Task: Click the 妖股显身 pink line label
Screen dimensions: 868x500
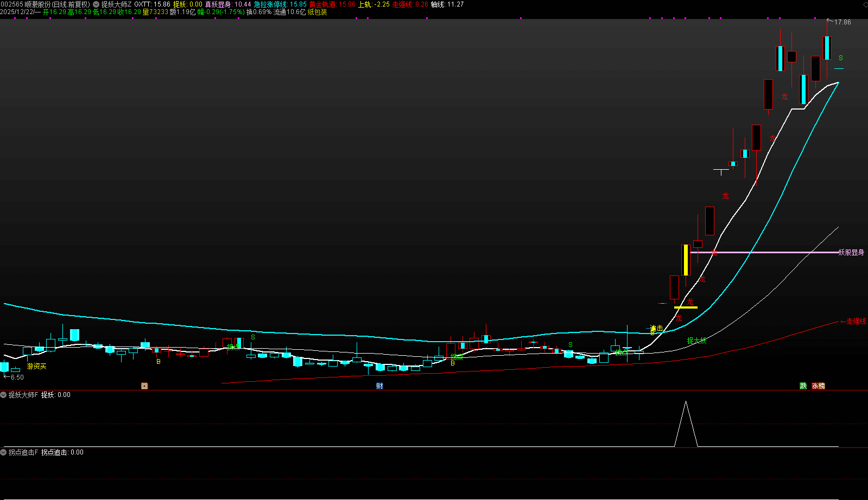Action: tap(851, 252)
